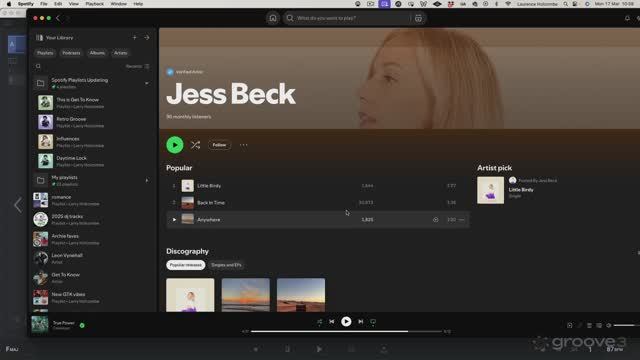Toggle shuffle in the player bar
640x360 pixels.
point(320,322)
